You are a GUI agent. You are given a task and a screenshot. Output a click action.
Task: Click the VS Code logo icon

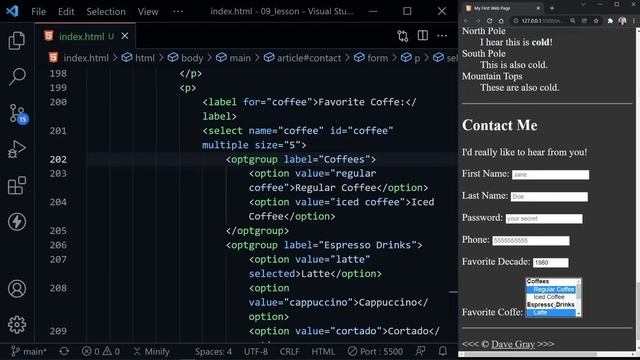pyautogui.click(x=12, y=11)
